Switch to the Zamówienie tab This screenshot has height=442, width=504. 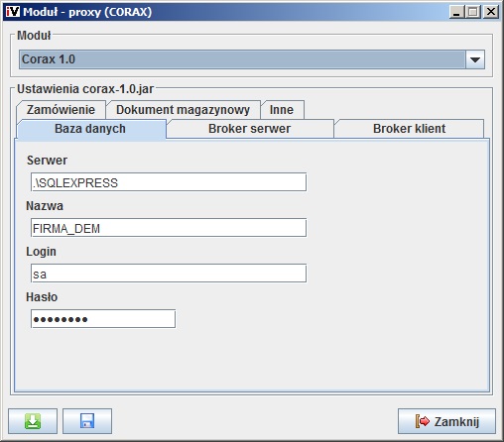(x=61, y=110)
